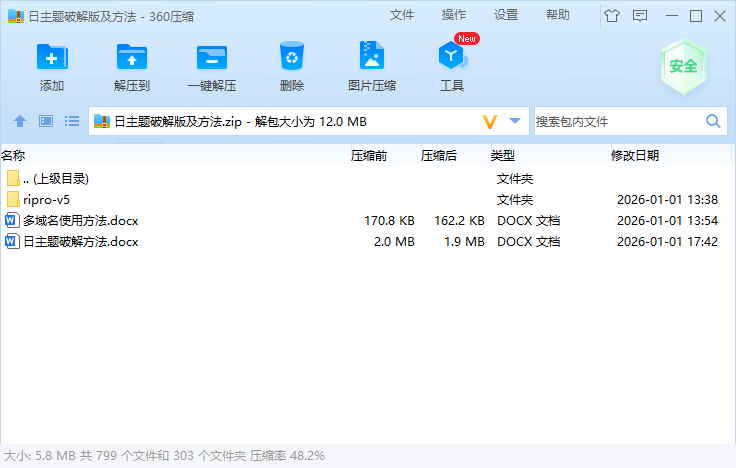Screen dimensions: 736x468
Task: Click the 删除 (Delete) trash icon
Action: tap(292, 58)
